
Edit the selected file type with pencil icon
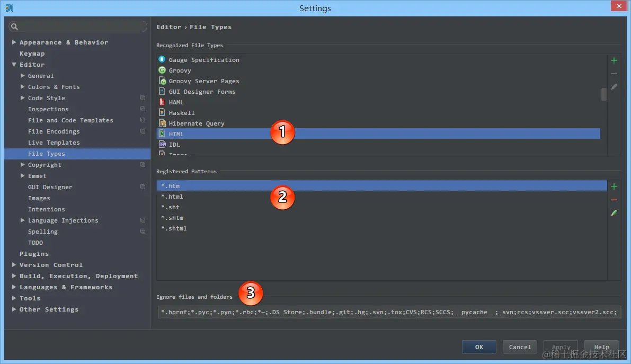coord(614,85)
